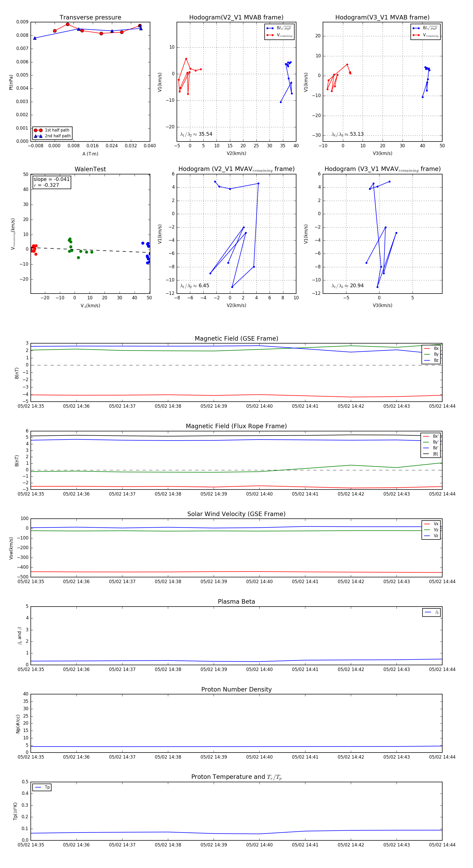
Task: Click the "1st half path" legend entry
Action: (52, 130)
